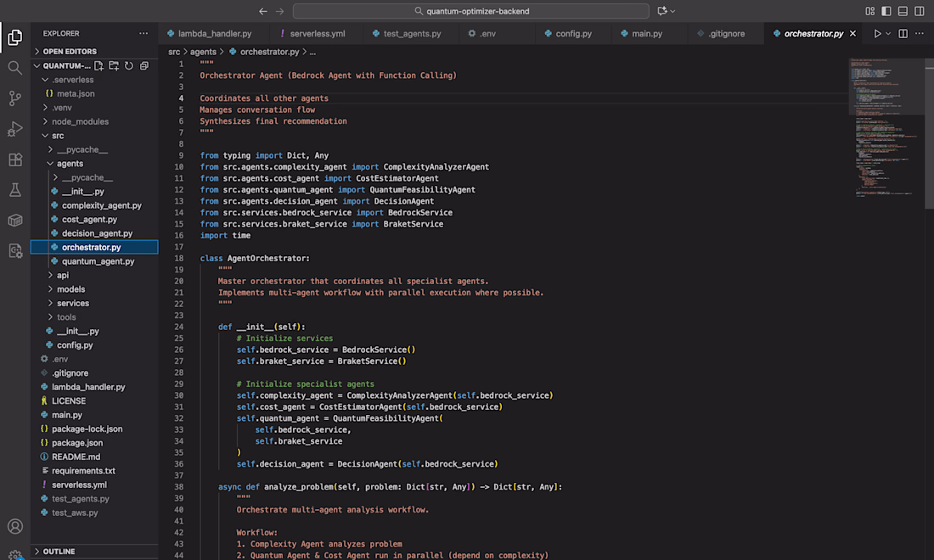Toggle the secondary side bar
The width and height of the screenshot is (934, 560).
click(920, 11)
